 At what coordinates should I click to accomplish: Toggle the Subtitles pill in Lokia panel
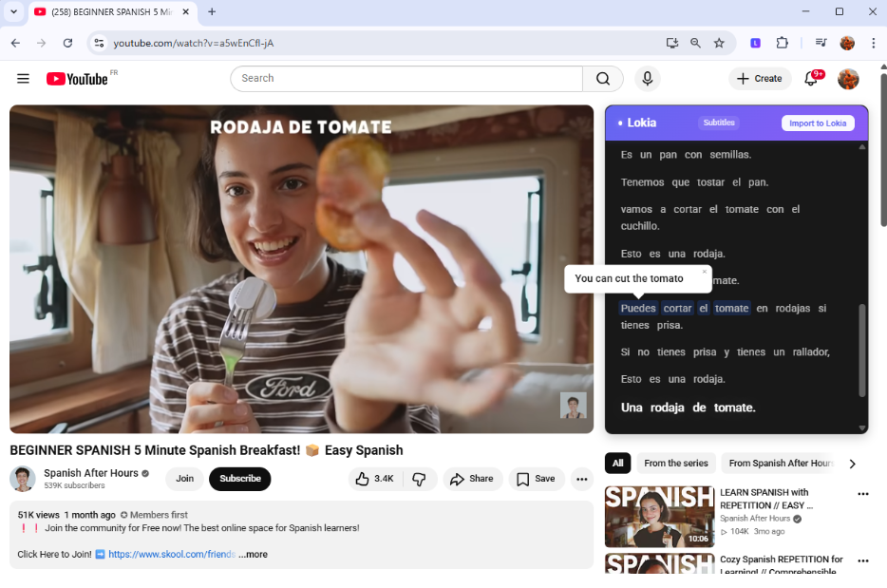(719, 123)
